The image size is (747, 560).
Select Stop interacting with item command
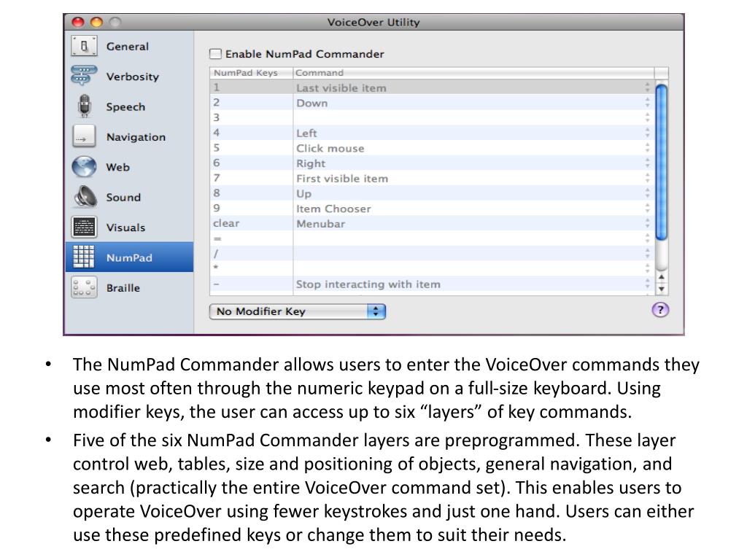368,284
